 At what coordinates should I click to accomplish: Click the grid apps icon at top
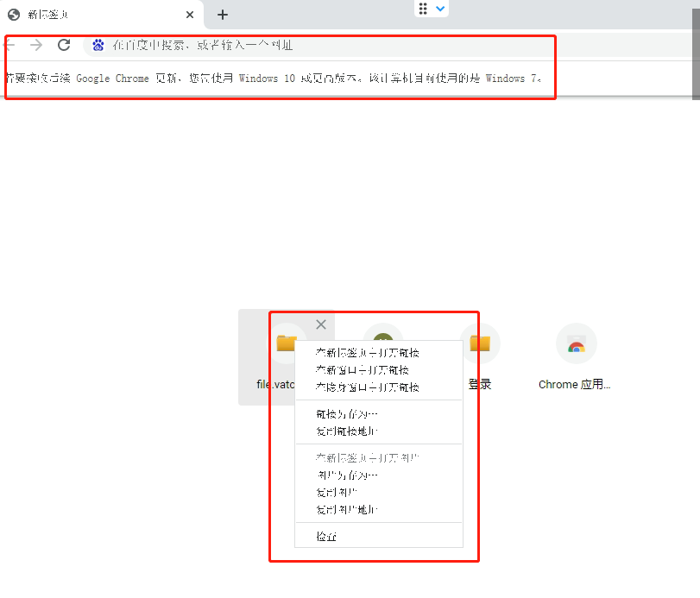point(422,9)
